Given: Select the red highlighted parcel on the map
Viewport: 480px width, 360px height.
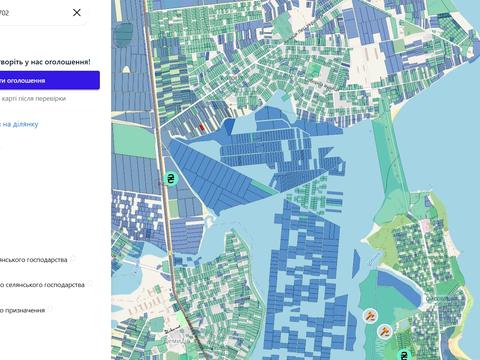Looking at the screenshot, I should coord(201,127).
